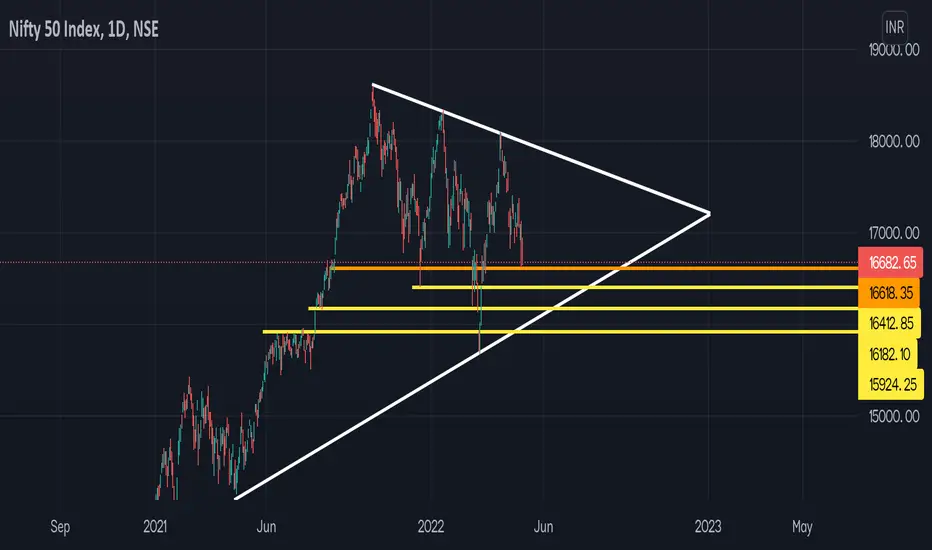The height and width of the screenshot is (550, 932).
Task: Select the yellow 15924.25 price label
Action: [x=891, y=384]
